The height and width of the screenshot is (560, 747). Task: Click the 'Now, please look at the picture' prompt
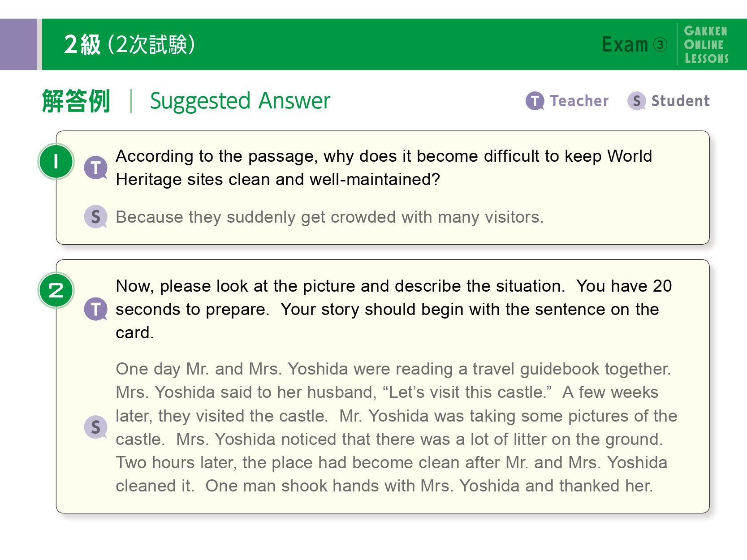point(393,309)
